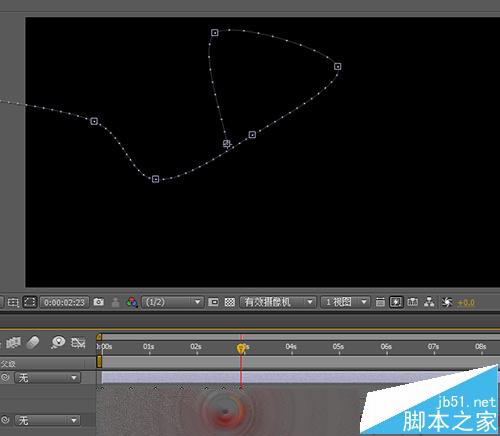Reset exposure with aperture icon
The height and width of the screenshot is (436, 500).
(447, 302)
